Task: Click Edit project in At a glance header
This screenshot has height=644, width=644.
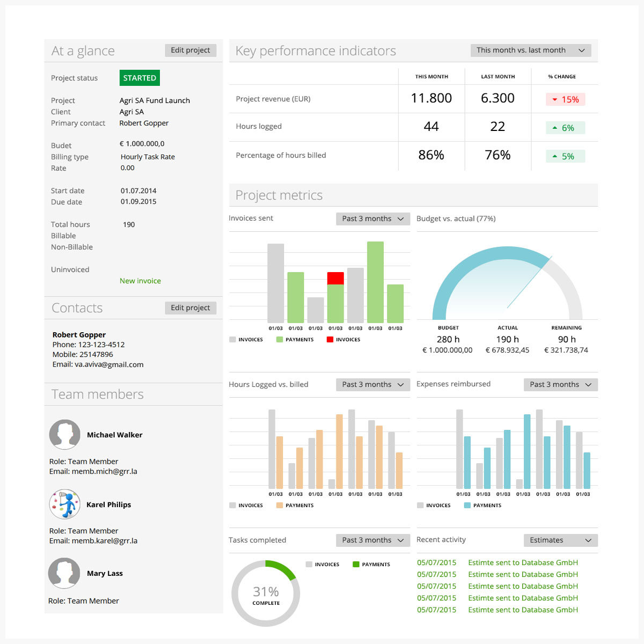Action: (191, 50)
